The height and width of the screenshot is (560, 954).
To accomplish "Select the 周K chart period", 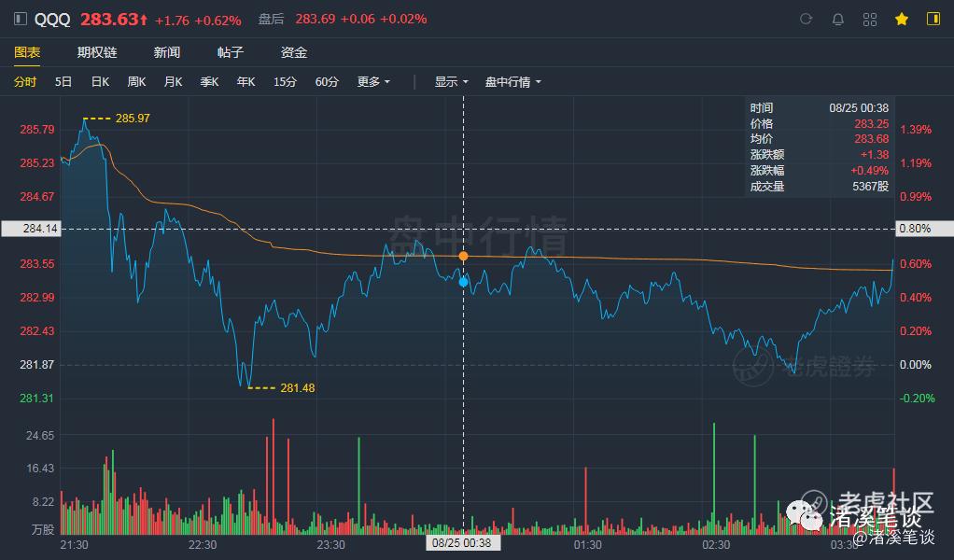I will pos(136,81).
